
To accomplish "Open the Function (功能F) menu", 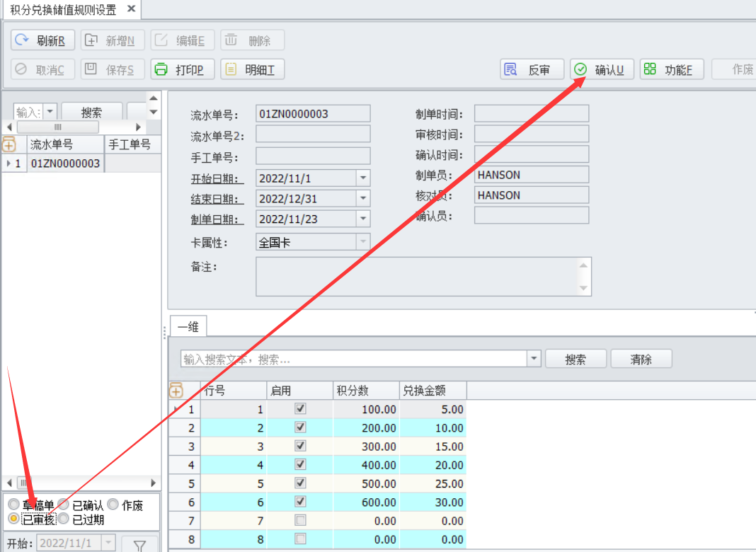I will (672, 69).
